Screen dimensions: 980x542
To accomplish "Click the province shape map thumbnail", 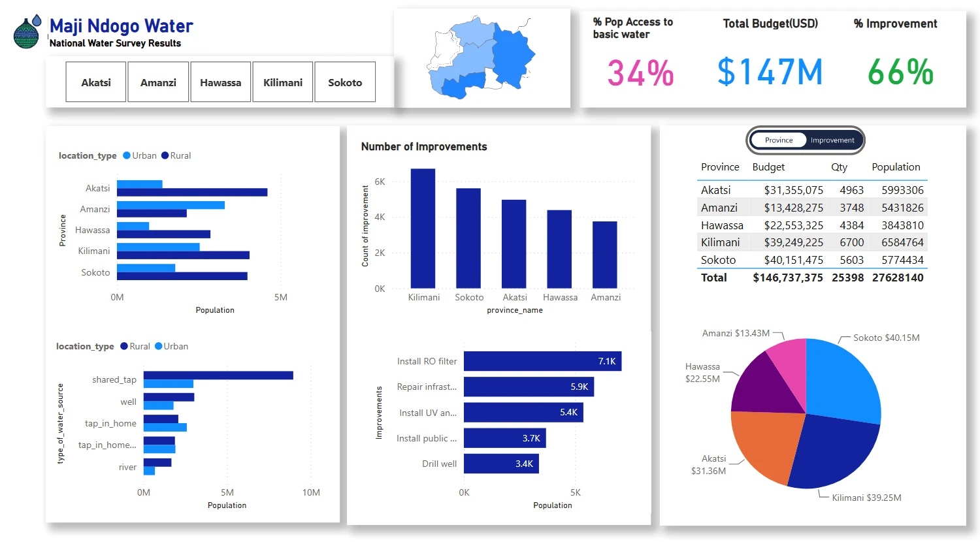I will [x=482, y=57].
